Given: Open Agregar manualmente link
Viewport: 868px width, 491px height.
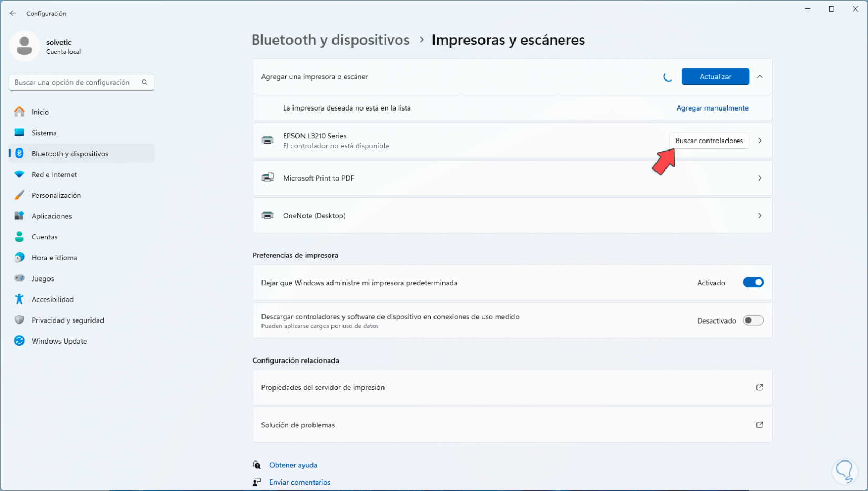Looking at the screenshot, I should 712,107.
